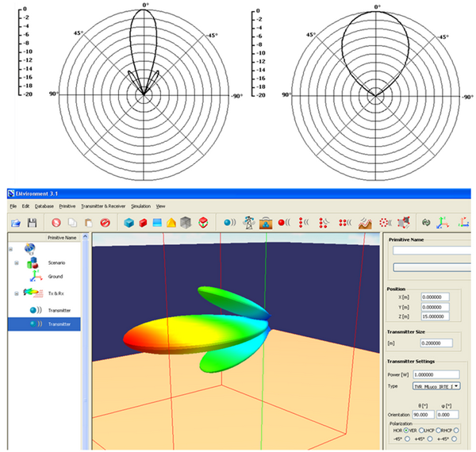The image size is (476, 452).
Task: Click the Open folder toolbar icon
Action: pos(14,224)
